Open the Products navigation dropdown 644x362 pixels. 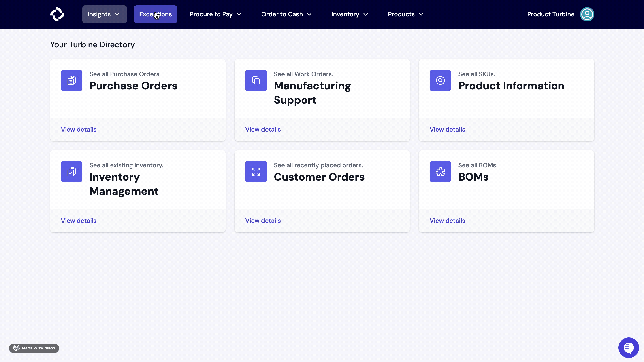[x=405, y=14]
